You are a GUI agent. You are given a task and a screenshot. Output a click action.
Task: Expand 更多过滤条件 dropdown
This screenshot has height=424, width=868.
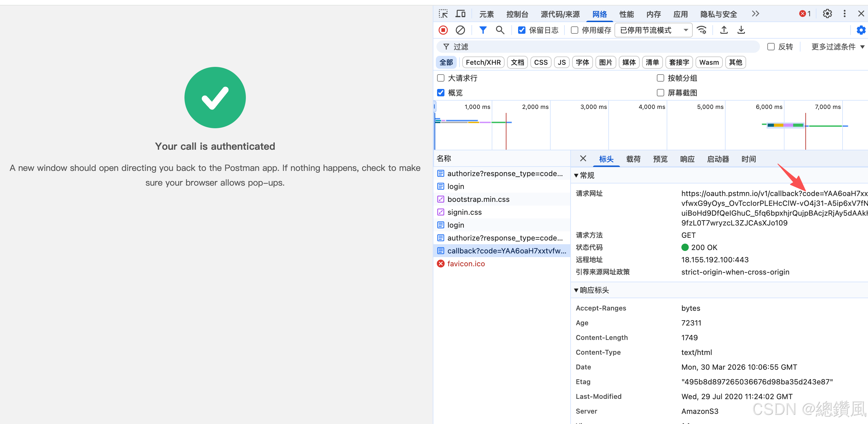click(x=837, y=47)
